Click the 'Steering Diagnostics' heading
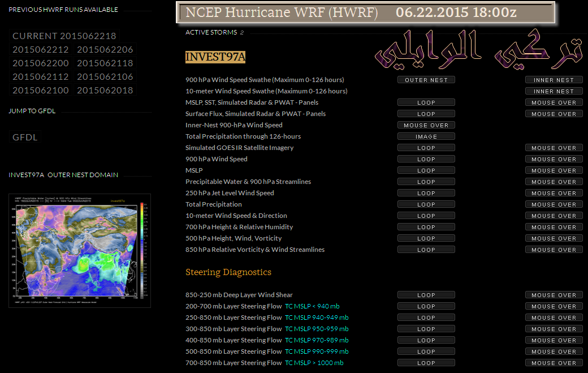The width and height of the screenshot is (588, 373). [228, 272]
